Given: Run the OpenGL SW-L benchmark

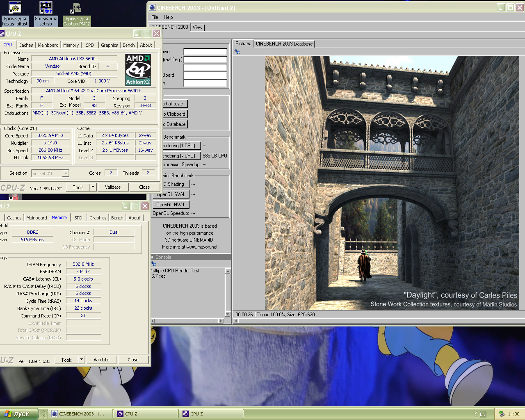Looking at the screenshot, I should click(171, 194).
